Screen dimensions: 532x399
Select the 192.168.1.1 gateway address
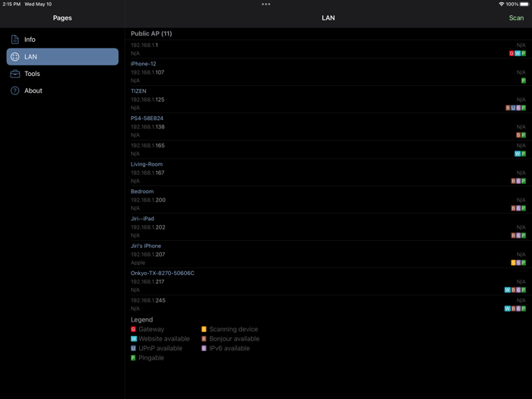144,45
